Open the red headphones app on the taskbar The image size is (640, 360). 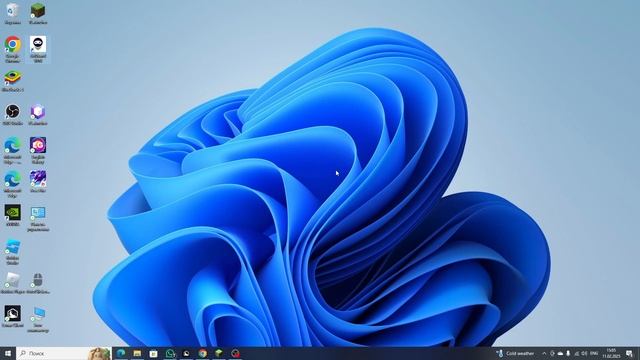tap(236, 353)
